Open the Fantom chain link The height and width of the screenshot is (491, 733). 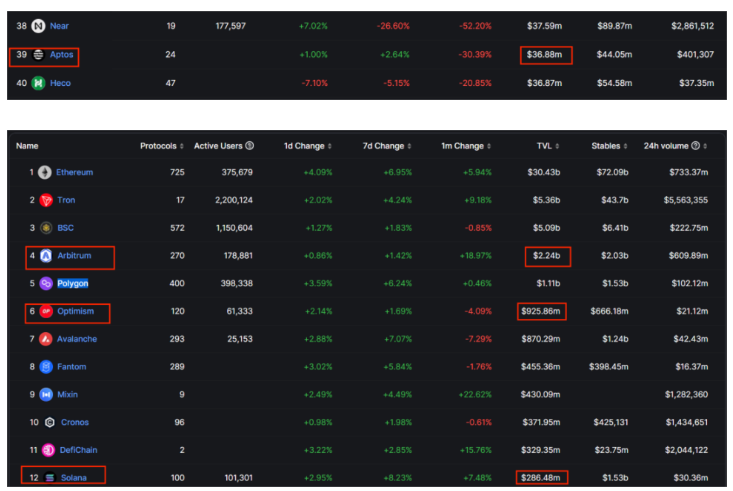pos(72,367)
